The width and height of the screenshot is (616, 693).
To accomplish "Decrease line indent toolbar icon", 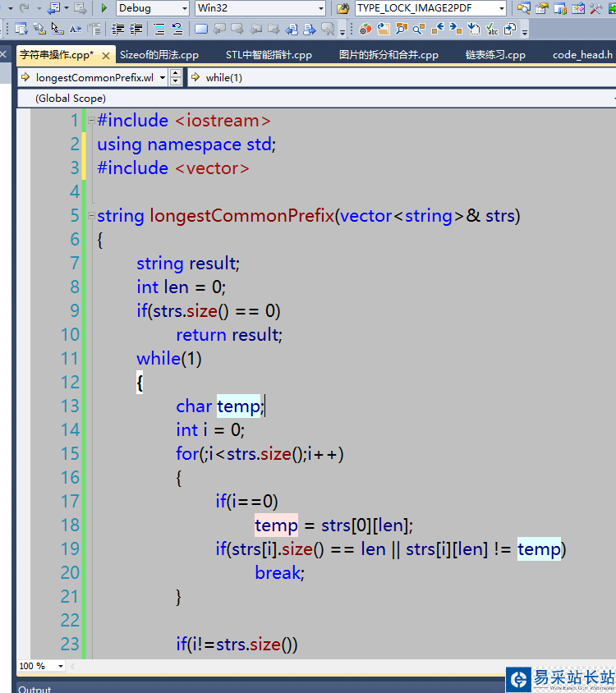I will click(117, 30).
